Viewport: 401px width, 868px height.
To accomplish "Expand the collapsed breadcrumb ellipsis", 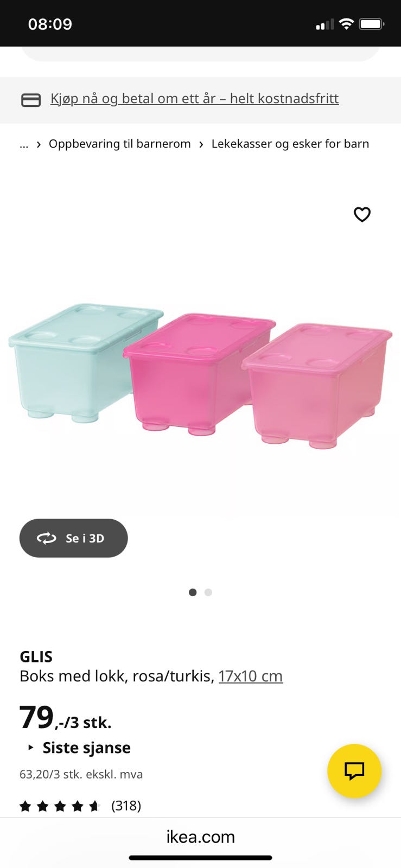I will pyautogui.click(x=24, y=144).
